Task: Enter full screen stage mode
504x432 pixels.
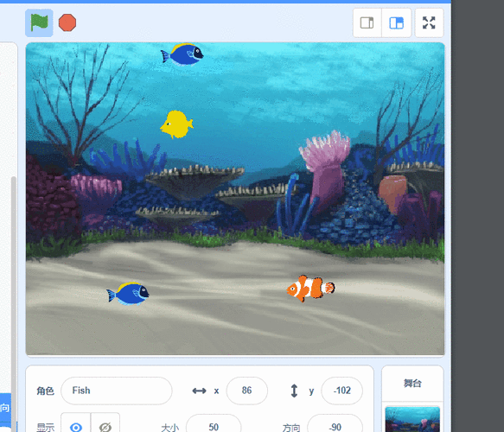Action: coord(429,22)
